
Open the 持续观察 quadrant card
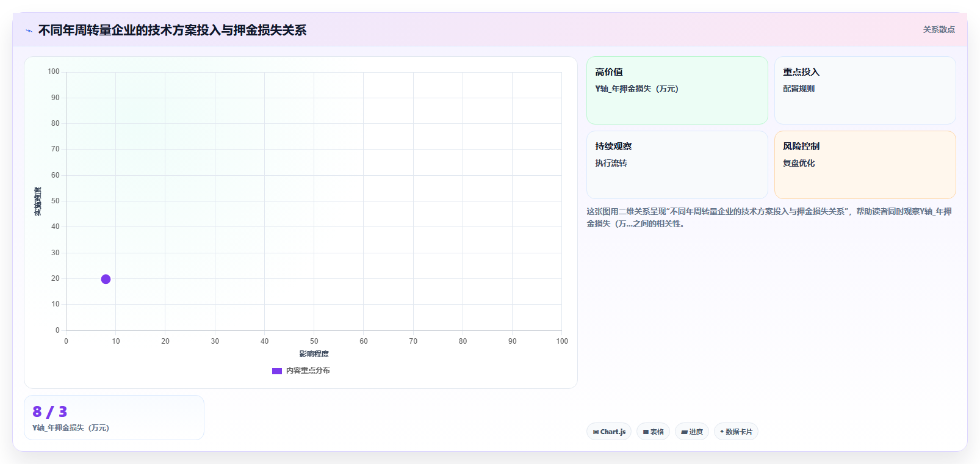[x=677, y=165]
